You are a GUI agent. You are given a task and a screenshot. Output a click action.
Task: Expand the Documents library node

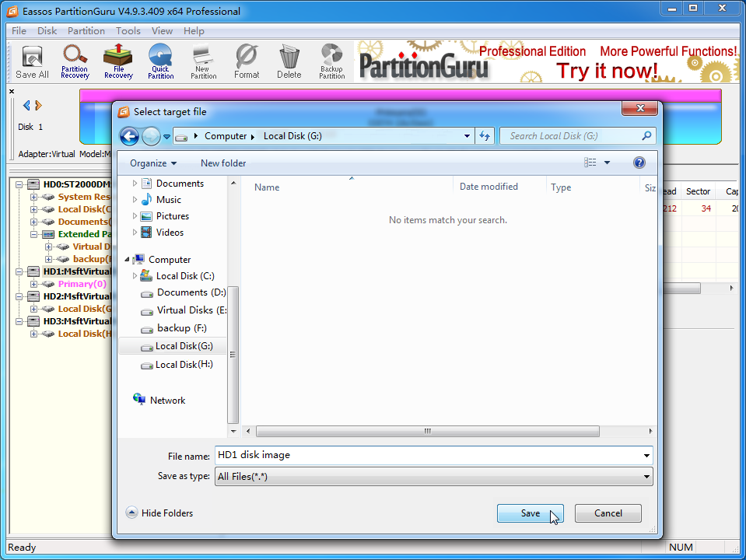click(135, 184)
